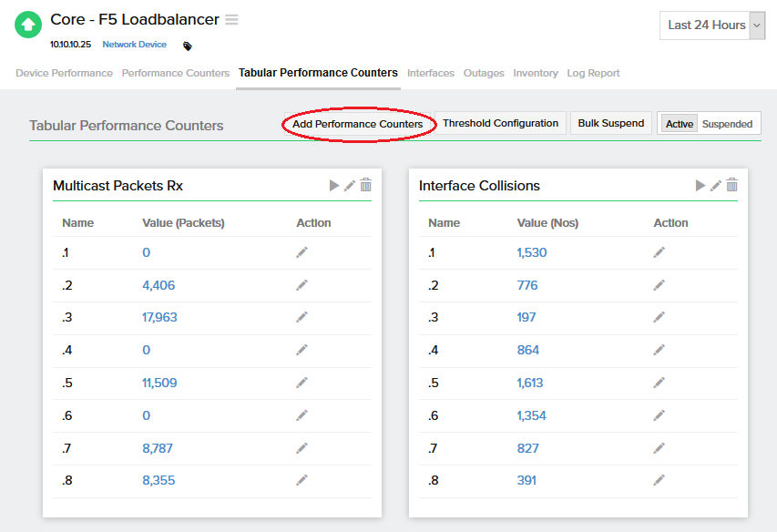Click the Interface Collisions card title
Screen dimensions: 777x532
click(x=479, y=185)
